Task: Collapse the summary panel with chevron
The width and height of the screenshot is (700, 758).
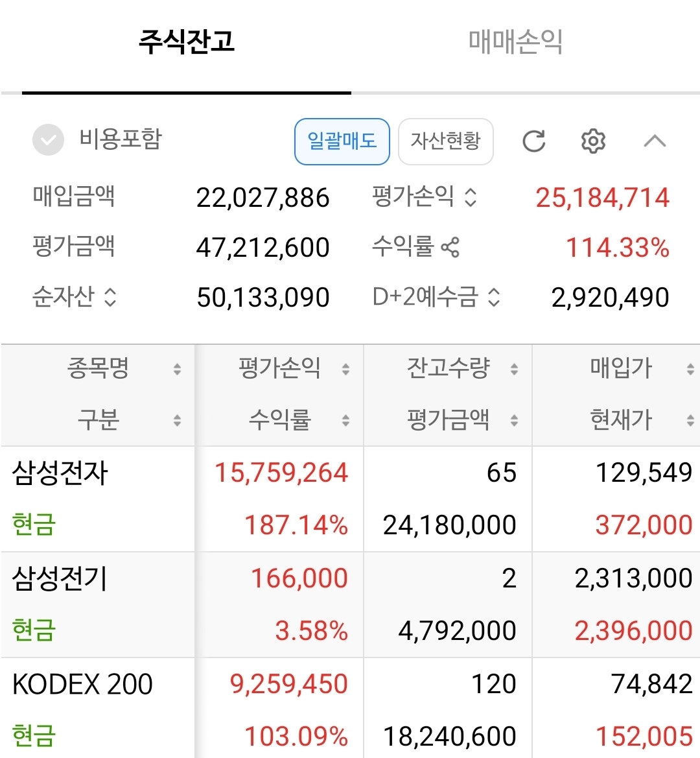Action: pos(655,141)
